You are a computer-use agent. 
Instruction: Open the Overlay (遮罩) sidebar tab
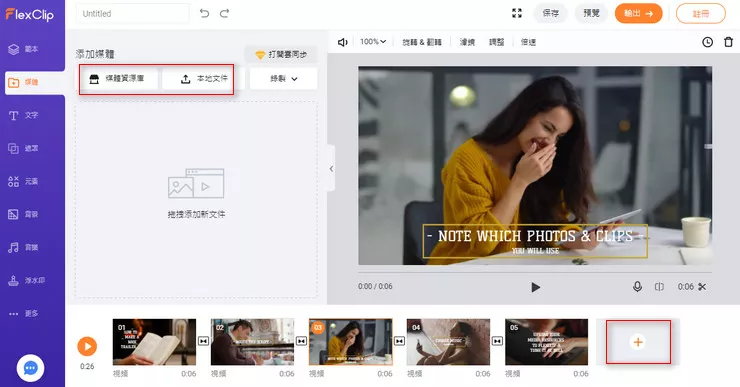[23, 149]
